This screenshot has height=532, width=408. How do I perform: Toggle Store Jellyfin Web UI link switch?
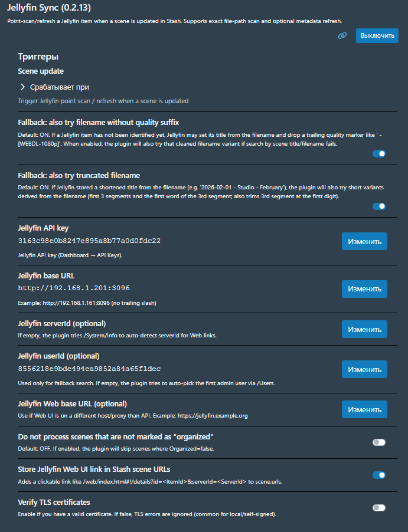pyautogui.click(x=378, y=475)
